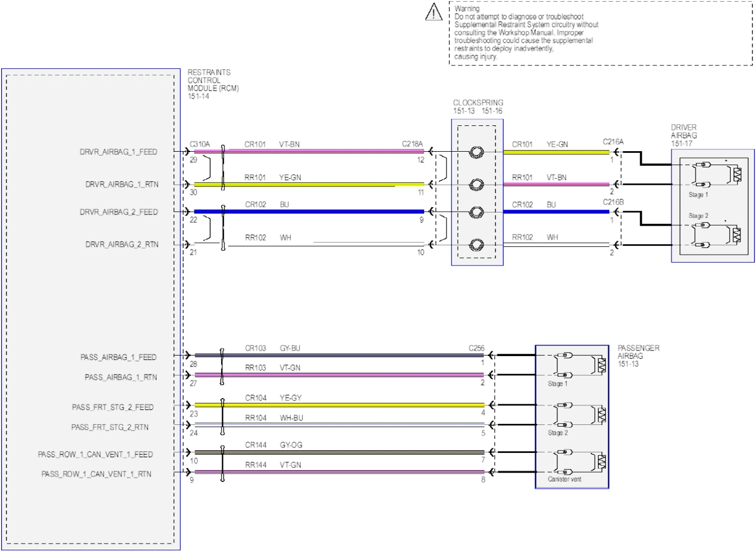
Task: Select the PASS_ROW_1_CAN_VENT_1_RTN label
Action: point(96,474)
